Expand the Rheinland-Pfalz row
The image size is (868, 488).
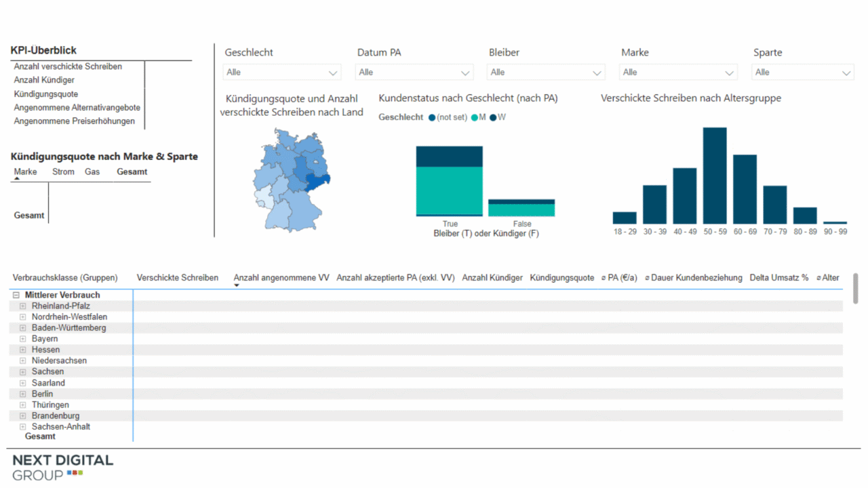(x=22, y=306)
